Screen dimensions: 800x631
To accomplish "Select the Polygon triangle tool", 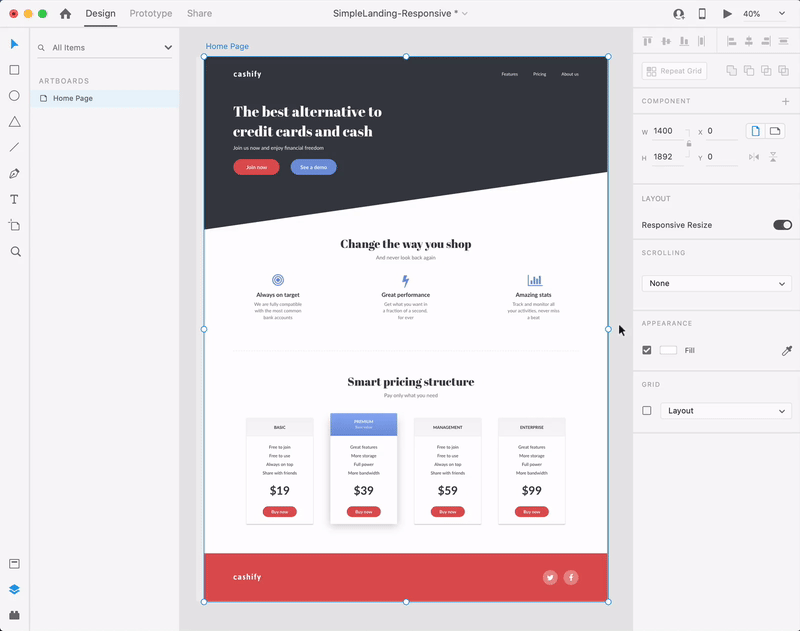I will point(14,121).
